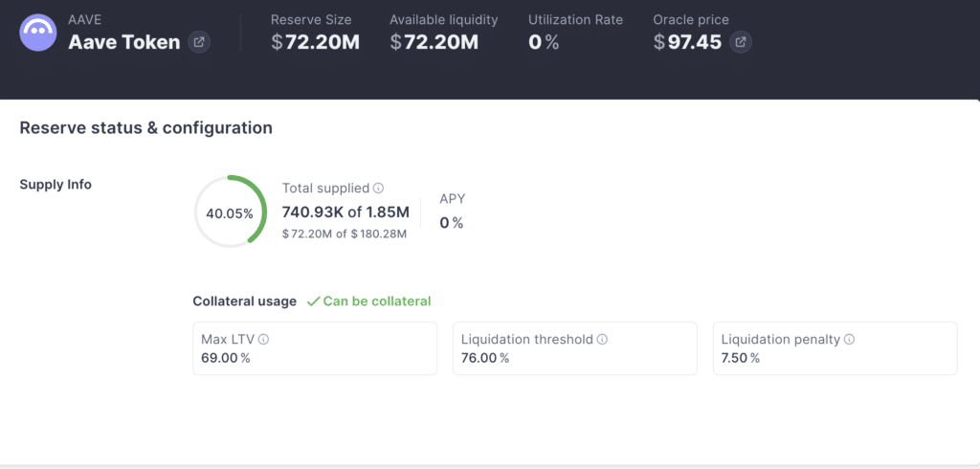This screenshot has width=980, height=469.
Task: Open external link icon next to Oracle price
Action: 741,42
